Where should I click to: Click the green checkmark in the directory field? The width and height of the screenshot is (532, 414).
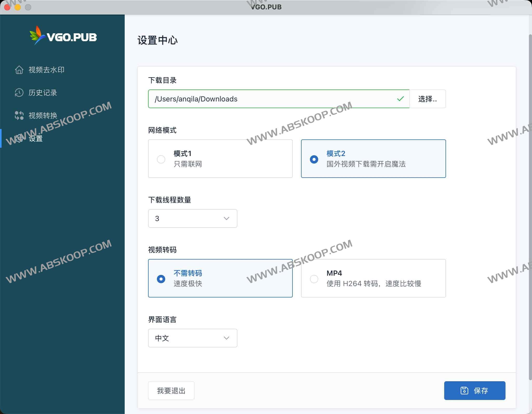coord(400,99)
